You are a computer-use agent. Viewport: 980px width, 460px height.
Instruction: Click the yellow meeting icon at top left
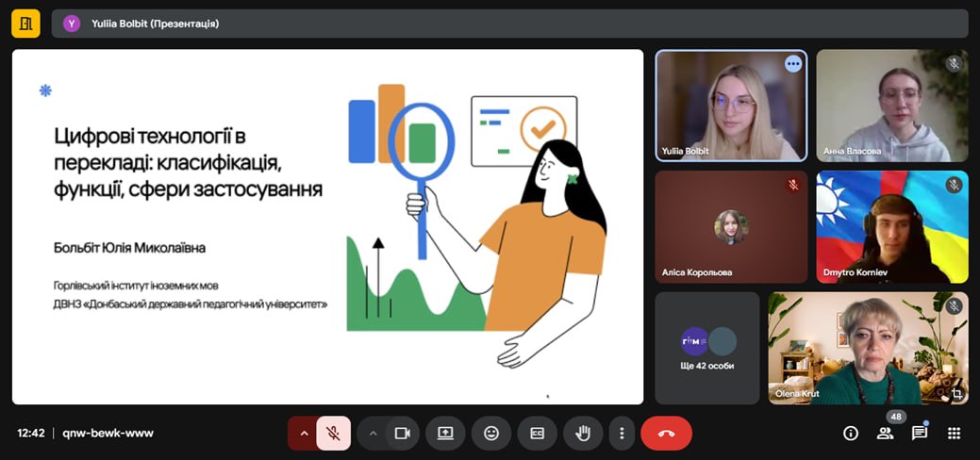(x=25, y=24)
